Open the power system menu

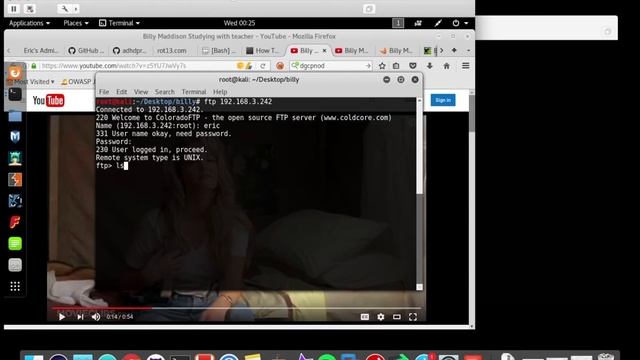point(460,23)
